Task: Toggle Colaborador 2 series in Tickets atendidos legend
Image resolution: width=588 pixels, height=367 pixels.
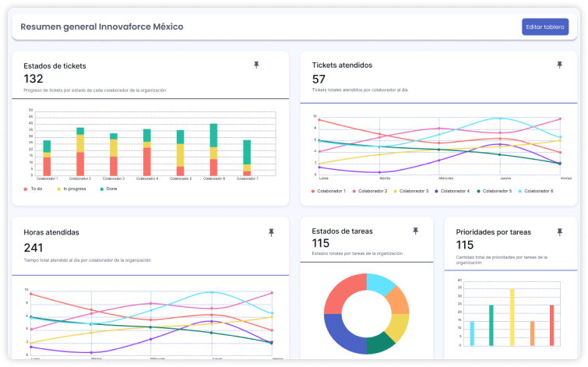Action: pos(370,191)
